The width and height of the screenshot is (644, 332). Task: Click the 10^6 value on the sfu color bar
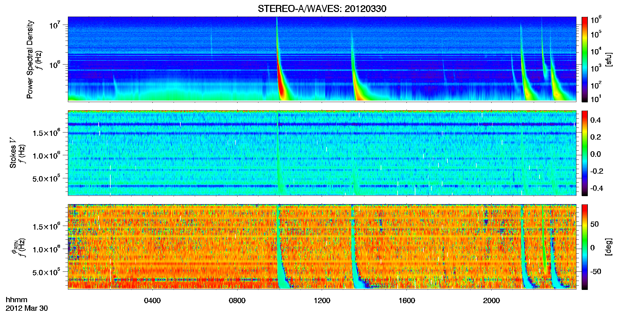(596, 20)
